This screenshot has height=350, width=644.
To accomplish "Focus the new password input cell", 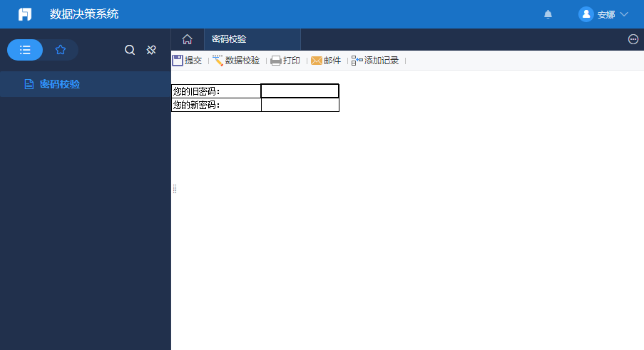I will point(300,105).
